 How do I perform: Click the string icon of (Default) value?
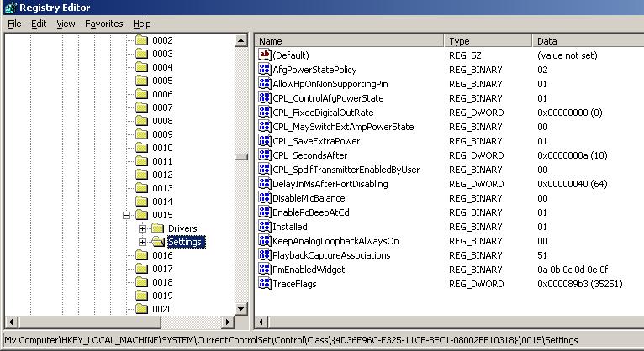[265, 55]
